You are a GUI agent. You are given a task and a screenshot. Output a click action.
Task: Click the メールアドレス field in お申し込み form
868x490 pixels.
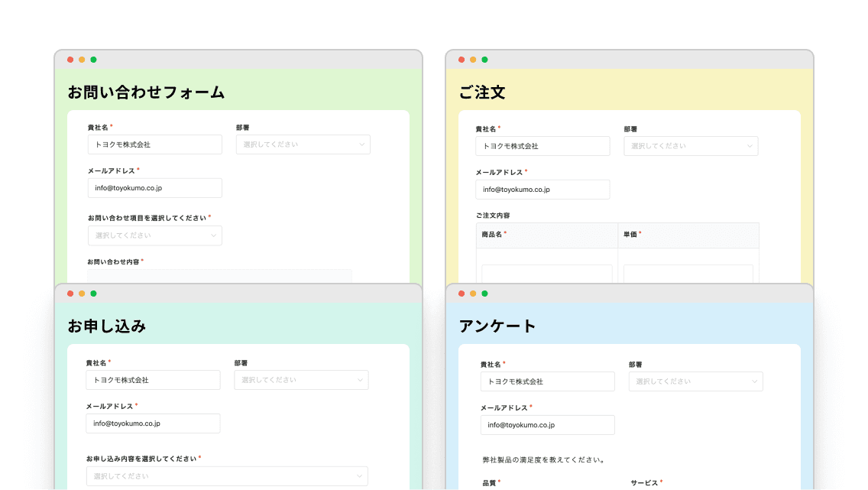153,423
